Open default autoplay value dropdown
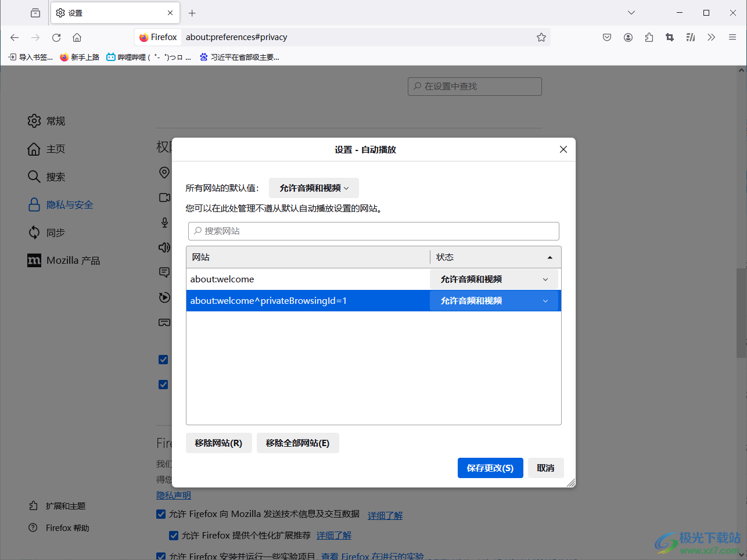The height and width of the screenshot is (560, 747). tap(314, 188)
